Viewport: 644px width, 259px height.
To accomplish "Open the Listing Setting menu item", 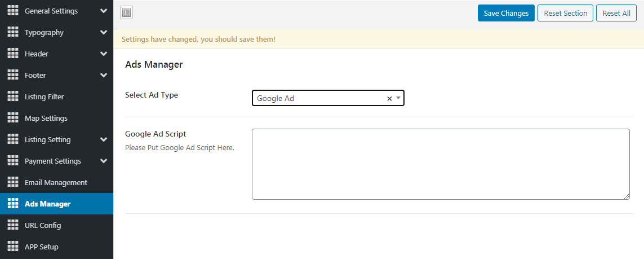I will (x=47, y=139).
